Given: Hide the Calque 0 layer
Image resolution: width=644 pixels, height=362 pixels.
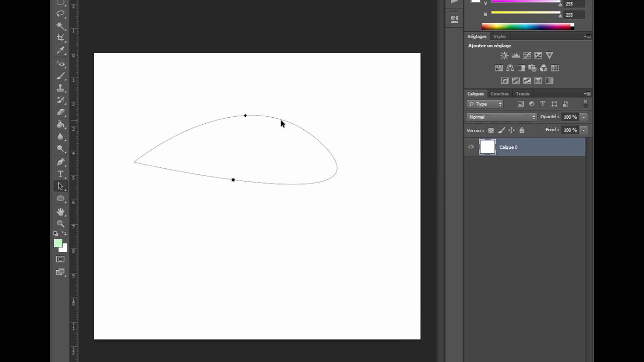Looking at the screenshot, I should tap(471, 147).
